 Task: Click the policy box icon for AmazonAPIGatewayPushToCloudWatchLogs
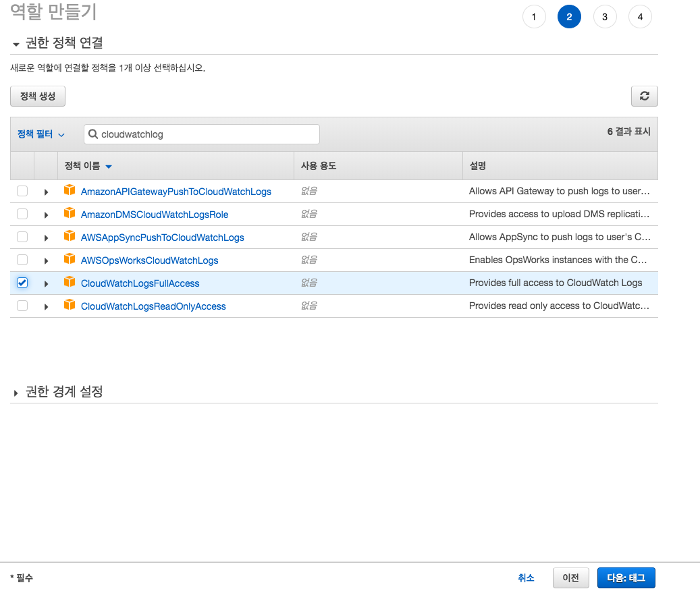pyautogui.click(x=70, y=190)
